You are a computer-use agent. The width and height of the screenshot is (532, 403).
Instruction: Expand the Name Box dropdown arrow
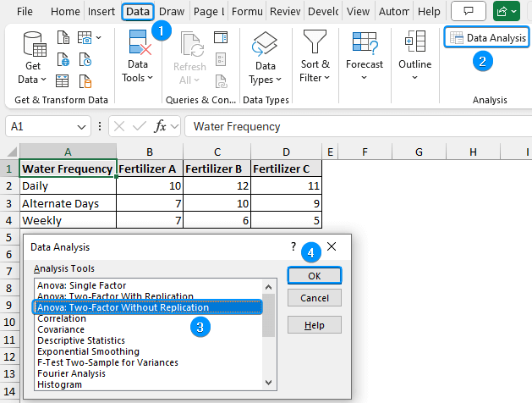pos(82,126)
